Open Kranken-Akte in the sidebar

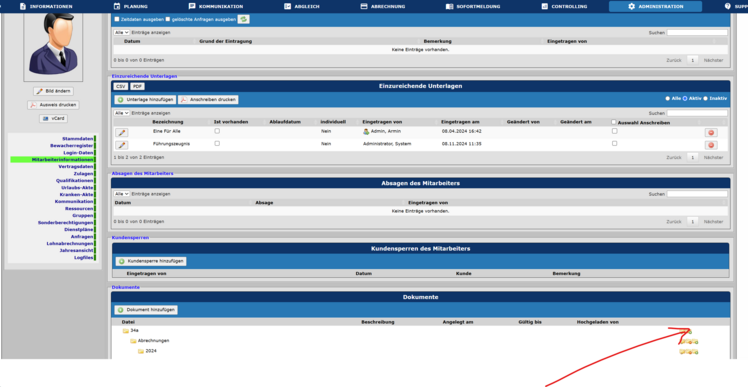pos(76,194)
